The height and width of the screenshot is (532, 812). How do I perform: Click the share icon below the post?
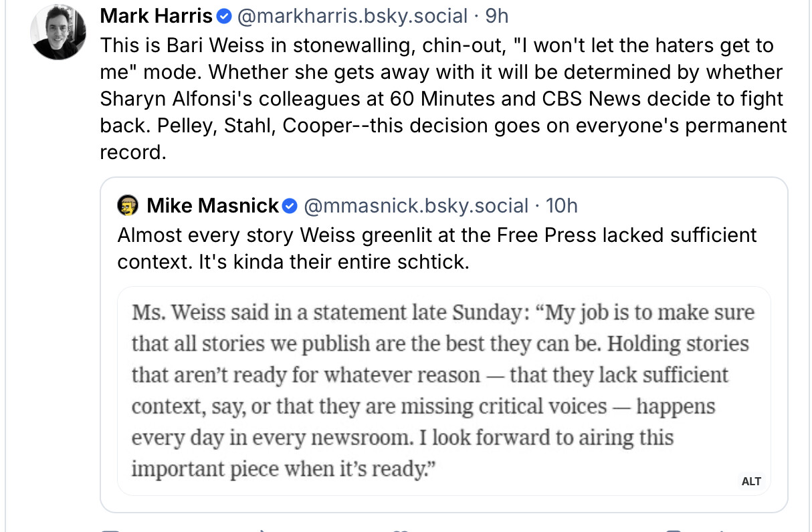point(722,529)
